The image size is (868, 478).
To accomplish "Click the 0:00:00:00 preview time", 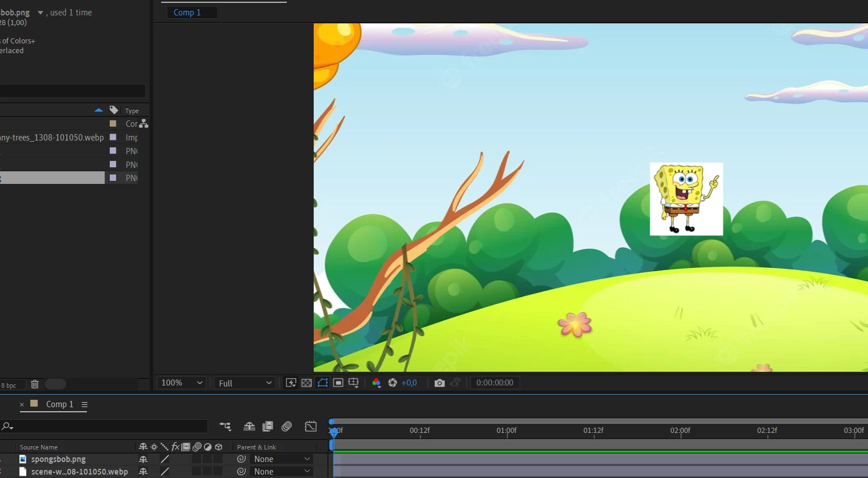I will pyautogui.click(x=495, y=383).
